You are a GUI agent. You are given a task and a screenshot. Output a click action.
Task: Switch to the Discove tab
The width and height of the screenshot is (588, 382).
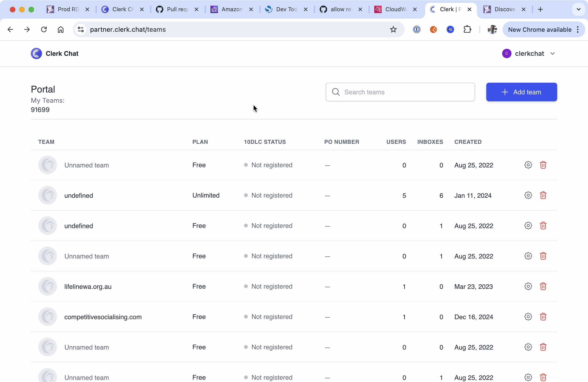[x=500, y=9]
